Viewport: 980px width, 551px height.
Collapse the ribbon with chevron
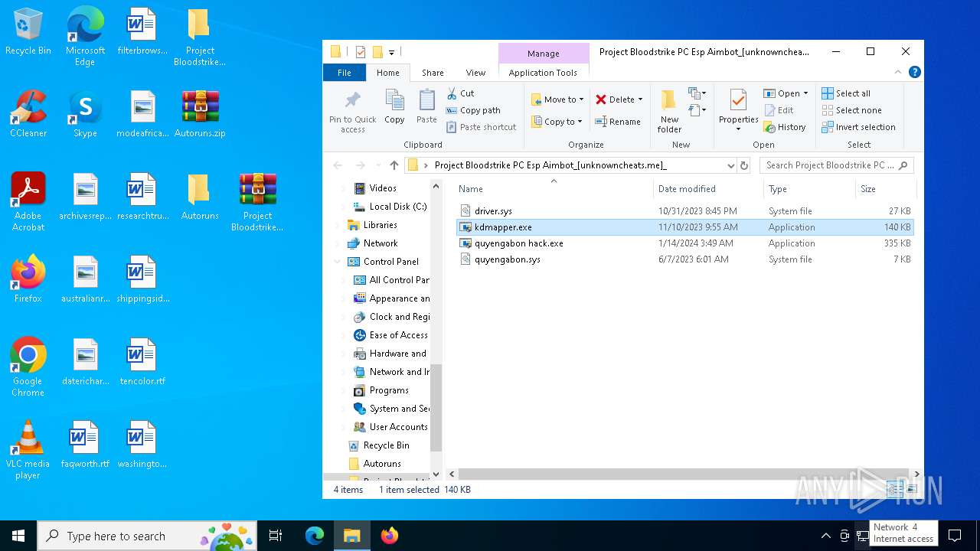[898, 72]
